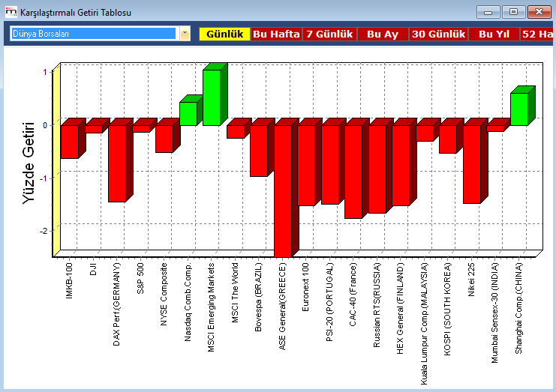
Task: Click the CAC-40 (France) red bar
Action: 353,172
